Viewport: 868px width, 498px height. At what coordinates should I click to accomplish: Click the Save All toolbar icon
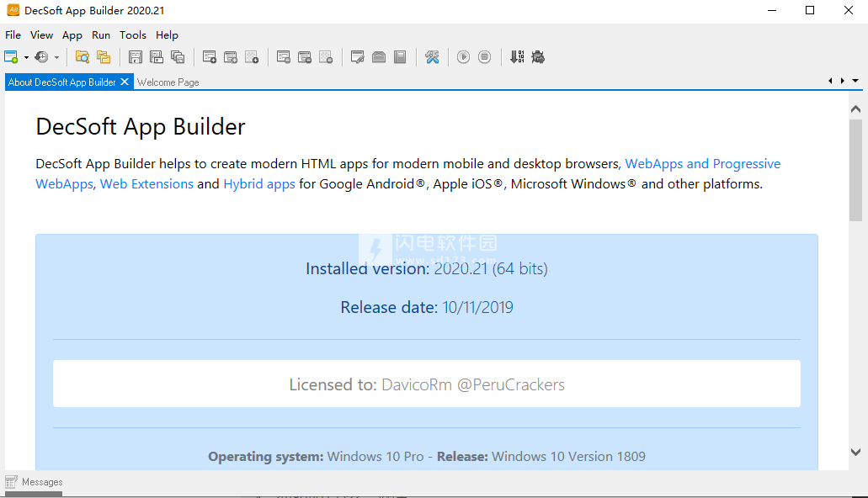tap(178, 57)
